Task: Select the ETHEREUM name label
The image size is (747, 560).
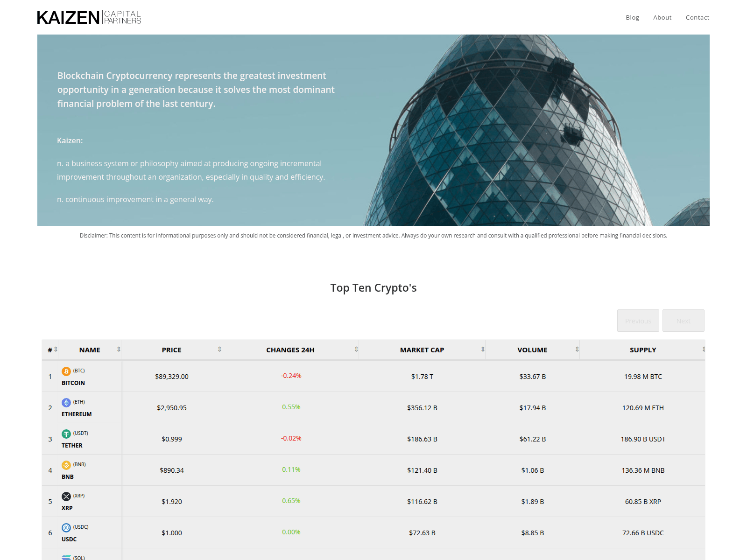Action: (x=77, y=414)
